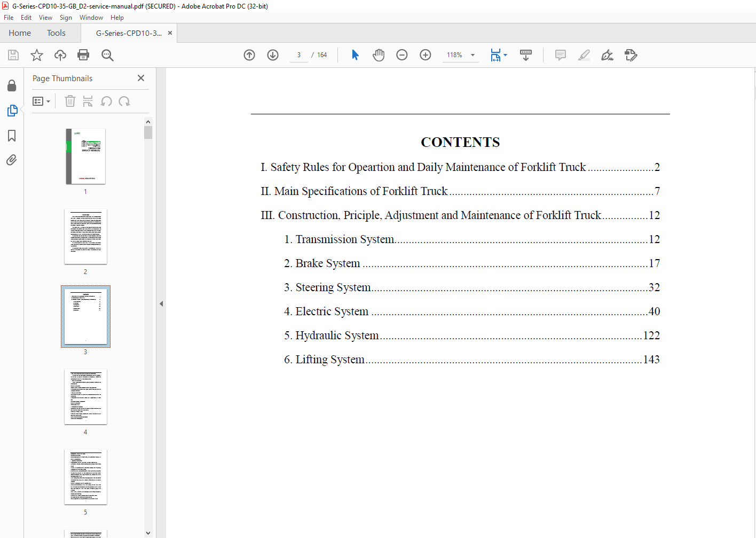Click '2. Brake System' contents entry
This screenshot has height=538, width=756.
coord(472,263)
